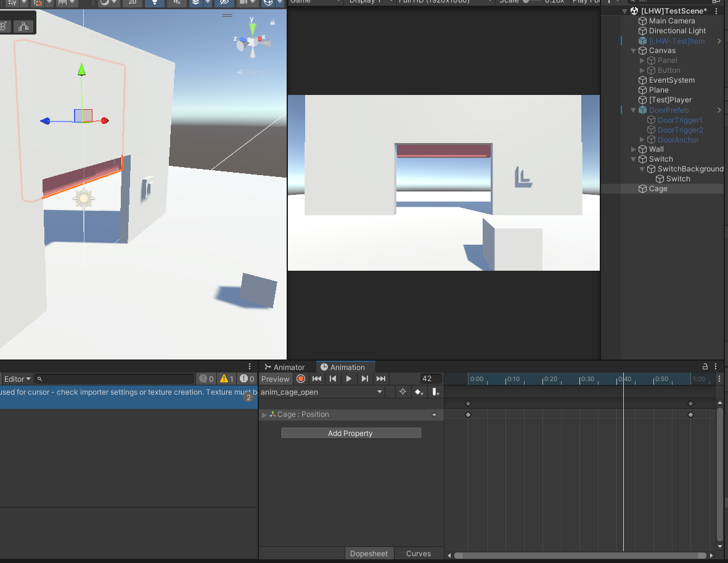Add animation event marker

(435, 392)
